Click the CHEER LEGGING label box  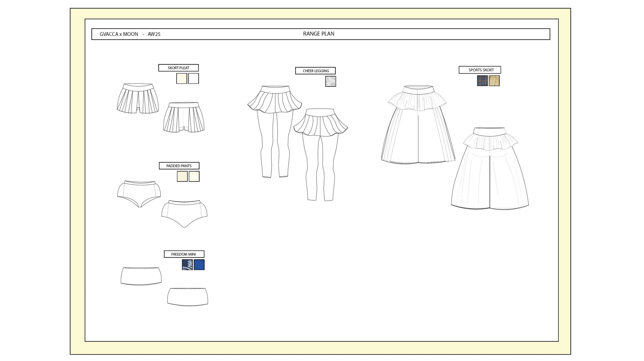pyautogui.click(x=315, y=71)
